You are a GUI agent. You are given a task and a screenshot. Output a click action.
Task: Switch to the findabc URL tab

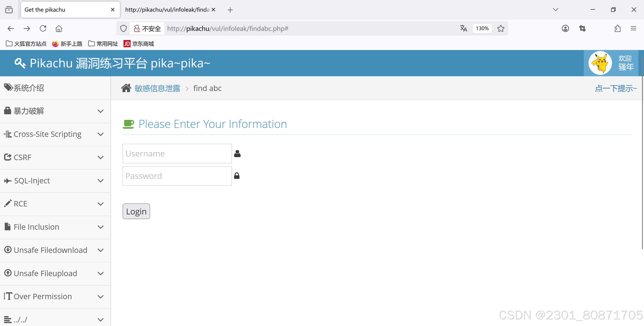tap(168, 9)
